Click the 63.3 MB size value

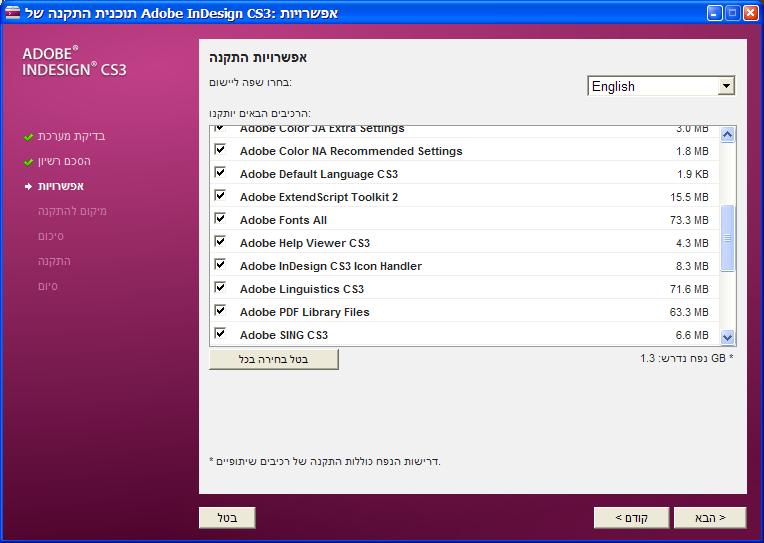[689, 312]
